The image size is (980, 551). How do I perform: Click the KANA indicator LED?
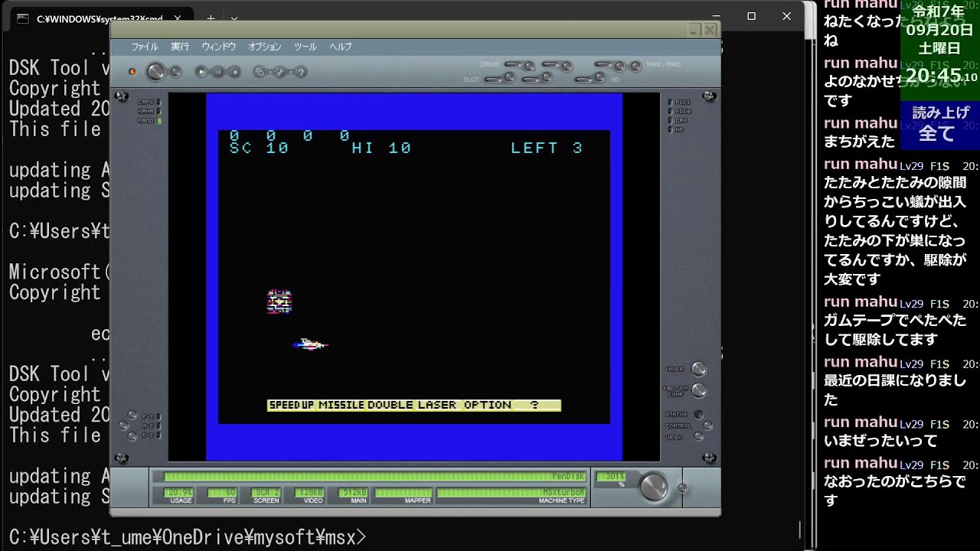[158, 111]
